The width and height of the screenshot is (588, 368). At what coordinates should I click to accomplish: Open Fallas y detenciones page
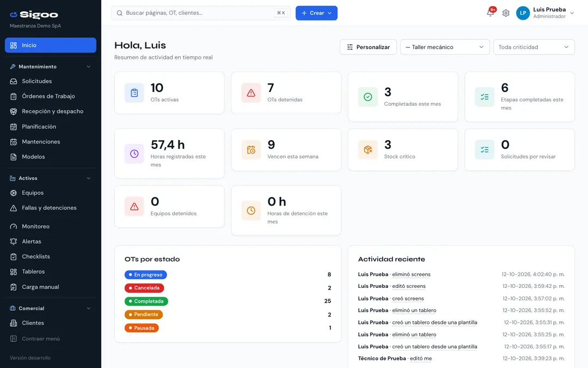click(51, 208)
